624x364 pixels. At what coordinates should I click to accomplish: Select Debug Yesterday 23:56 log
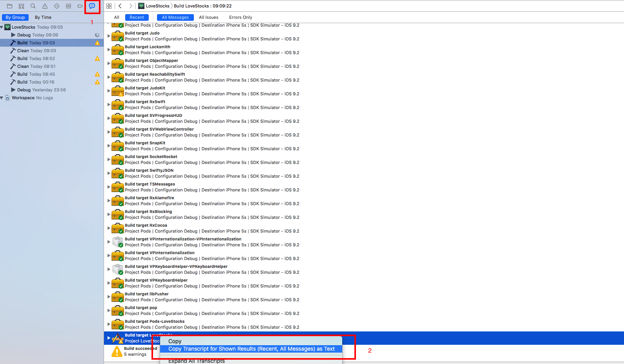[52, 90]
